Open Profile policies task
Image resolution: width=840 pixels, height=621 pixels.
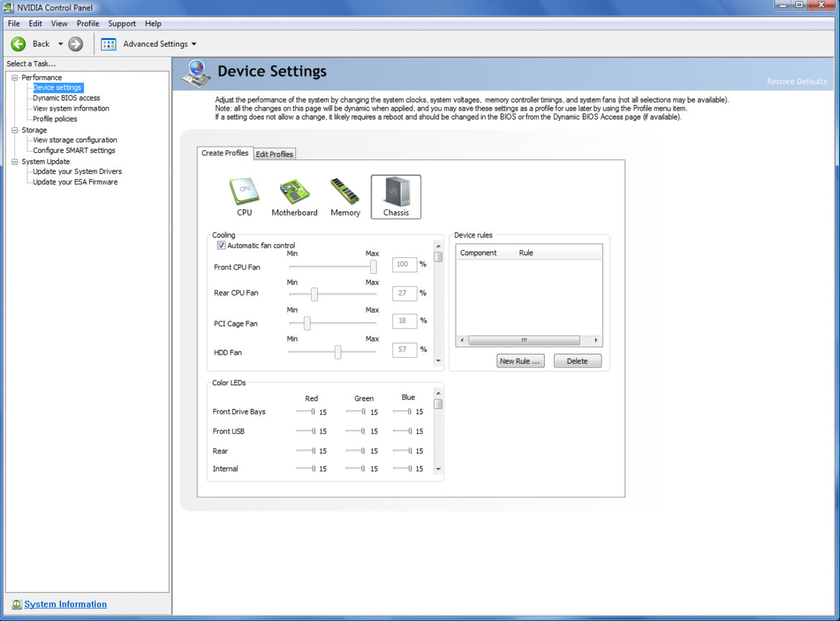55,119
